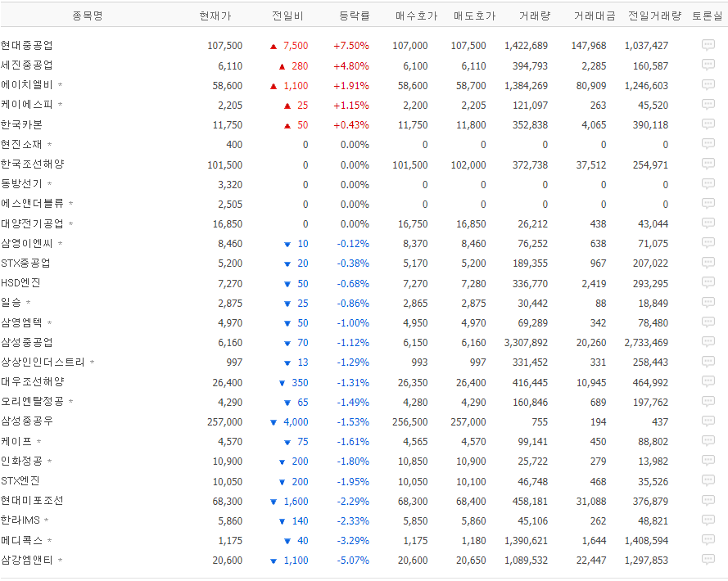Viewport: 728px width, 581px height.
Task: Open discussion room icon for 동방선기
Action: tap(708, 184)
